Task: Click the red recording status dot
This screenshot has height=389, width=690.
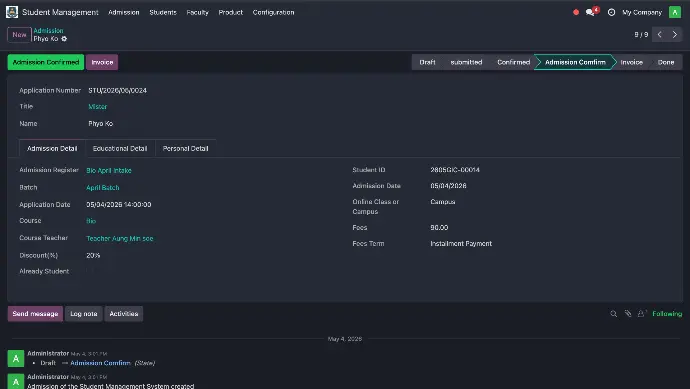Action: 576,12
